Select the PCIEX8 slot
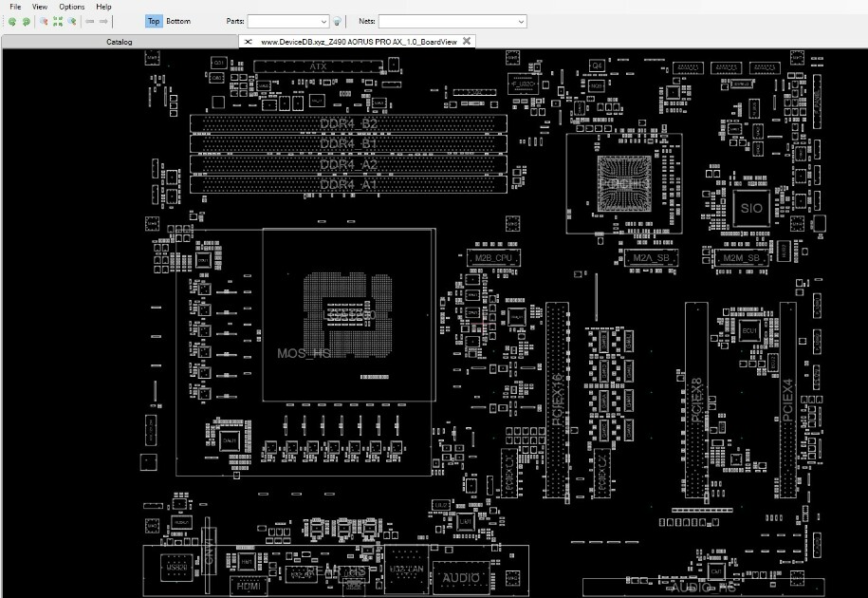Image resolution: width=868 pixels, height=598 pixels. 696,400
